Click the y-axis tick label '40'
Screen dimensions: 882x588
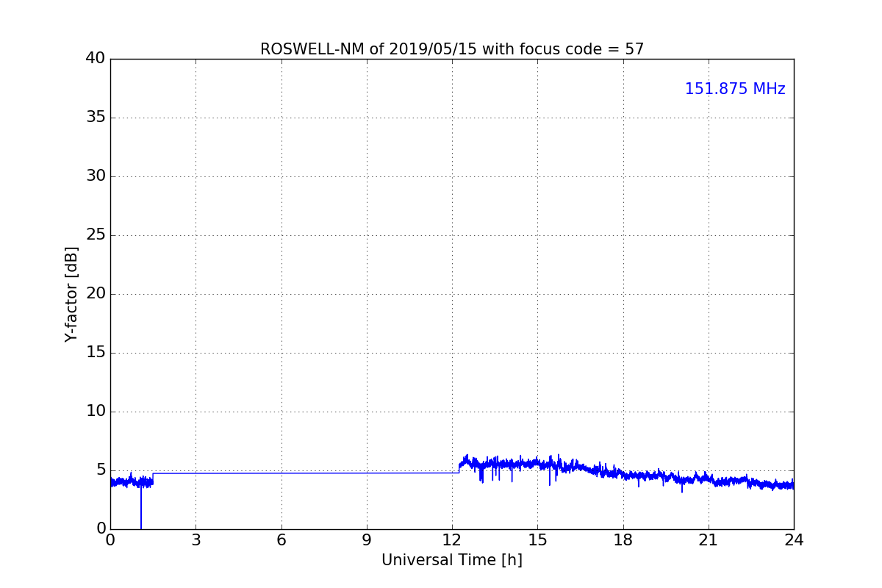point(96,59)
